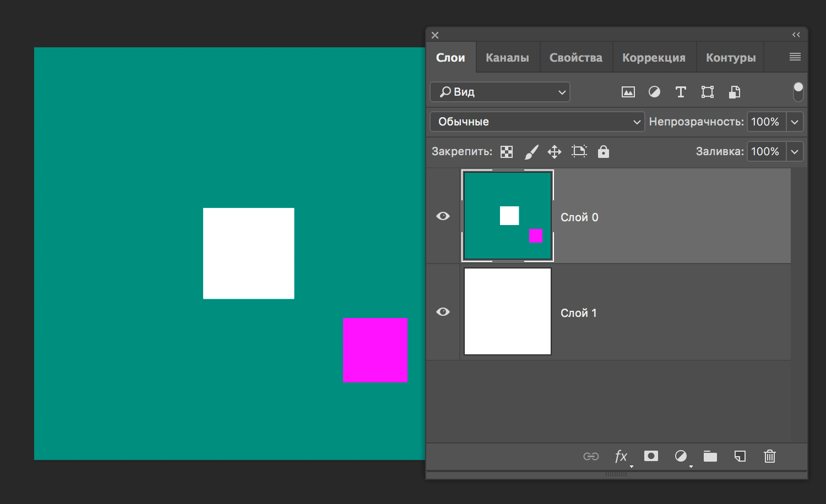Hide the Слой 0 layer
Viewport: 826px width, 504px height.
443,216
